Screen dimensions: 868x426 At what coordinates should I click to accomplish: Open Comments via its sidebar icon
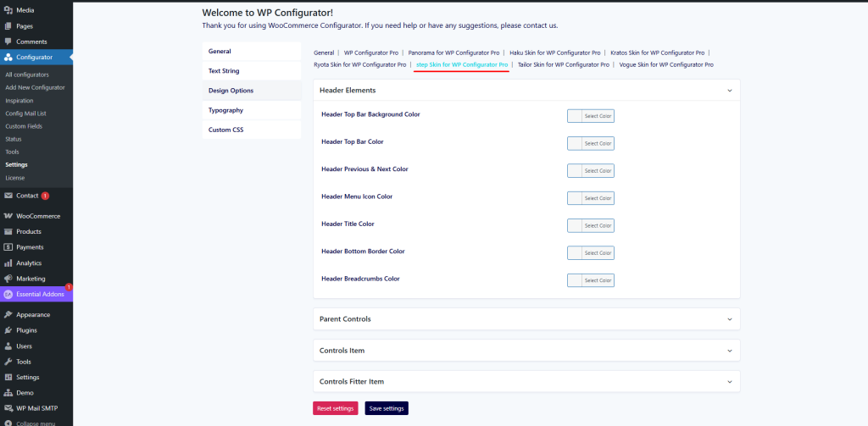click(x=8, y=41)
